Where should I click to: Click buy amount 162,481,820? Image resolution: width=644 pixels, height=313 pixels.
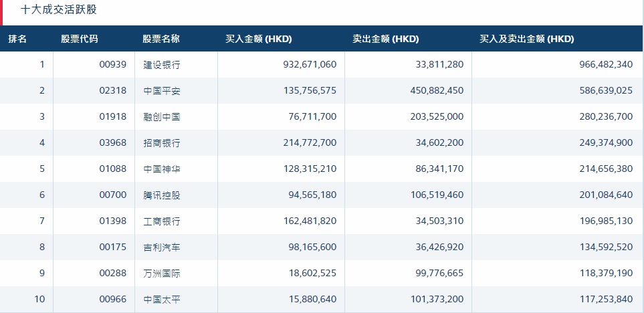click(310, 221)
